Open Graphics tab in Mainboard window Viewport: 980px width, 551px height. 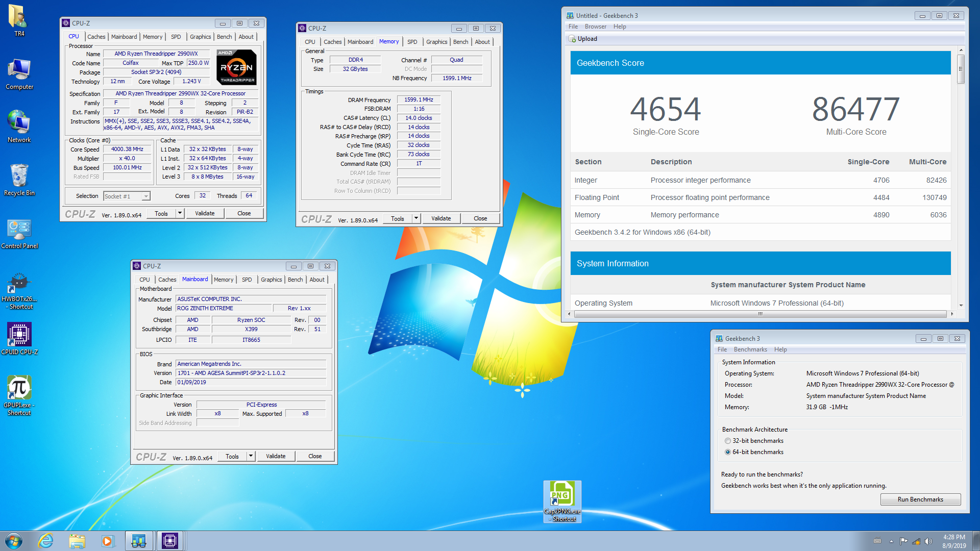point(271,280)
